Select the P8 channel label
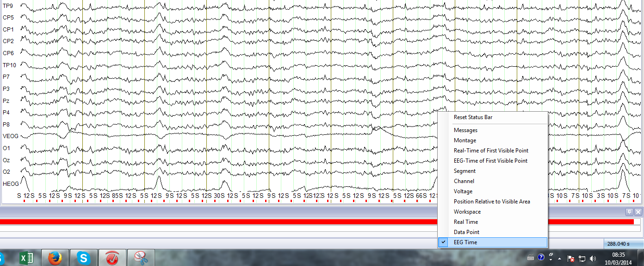This screenshot has width=644, height=266. coord(6,124)
